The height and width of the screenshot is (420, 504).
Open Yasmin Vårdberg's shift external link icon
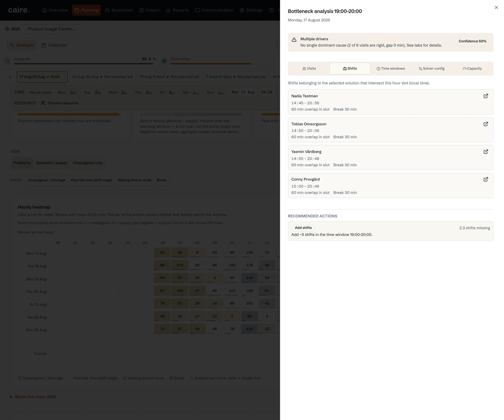(x=485, y=152)
